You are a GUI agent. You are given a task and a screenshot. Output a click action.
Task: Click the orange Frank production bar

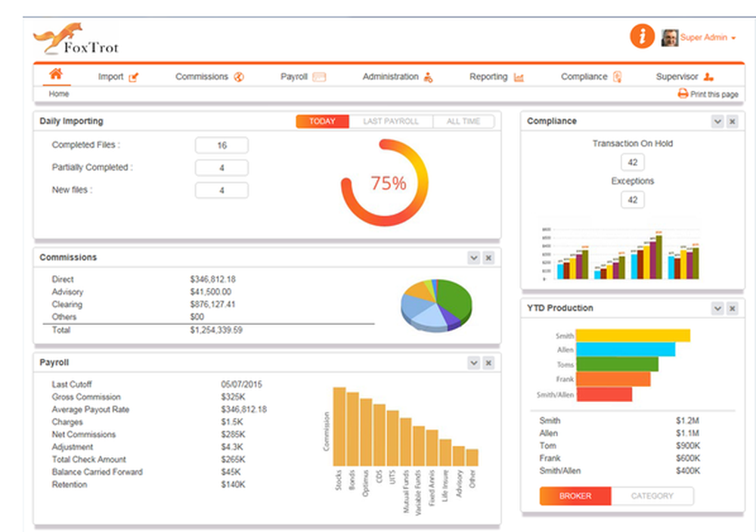[613, 379]
